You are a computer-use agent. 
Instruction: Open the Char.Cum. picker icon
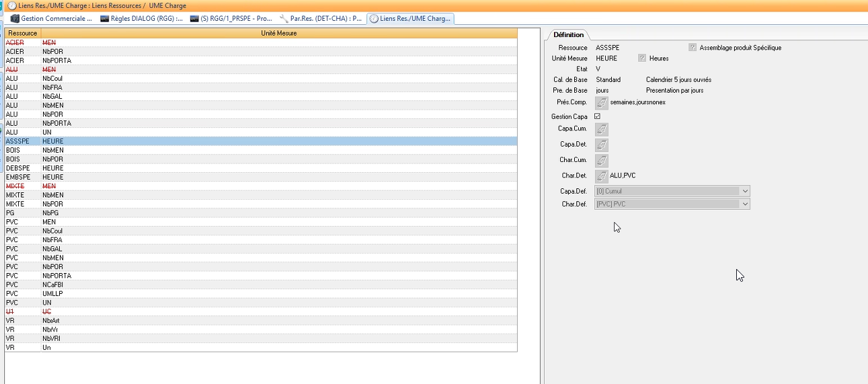point(602,161)
